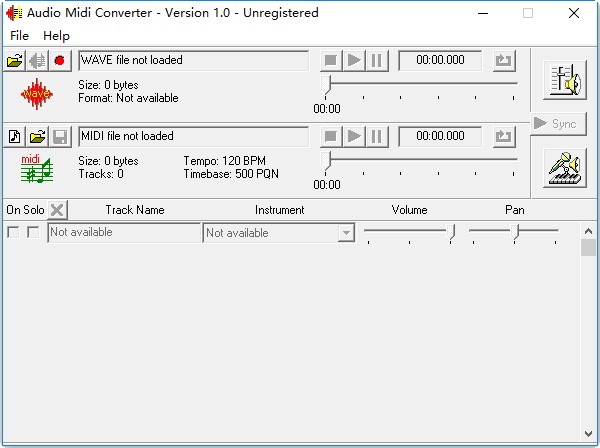Expand the Instrument dropdown
Screen dimensions: 600x448
346,233
